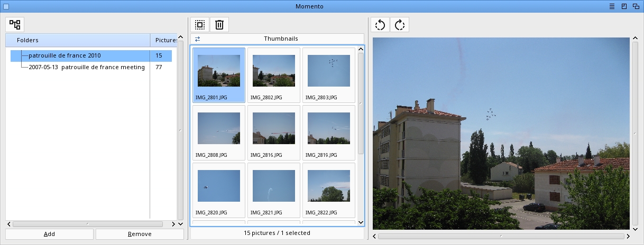This screenshot has width=644, height=245.
Task: Click the Thumbnails header label
Action: (281, 39)
